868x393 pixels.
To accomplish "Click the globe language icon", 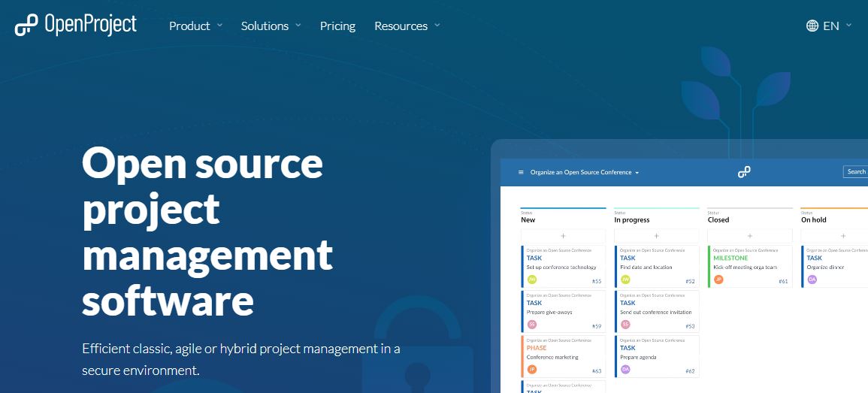I will [812, 26].
